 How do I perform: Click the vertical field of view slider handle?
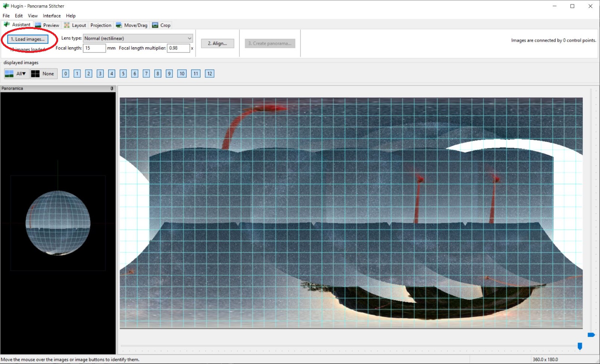coord(591,335)
